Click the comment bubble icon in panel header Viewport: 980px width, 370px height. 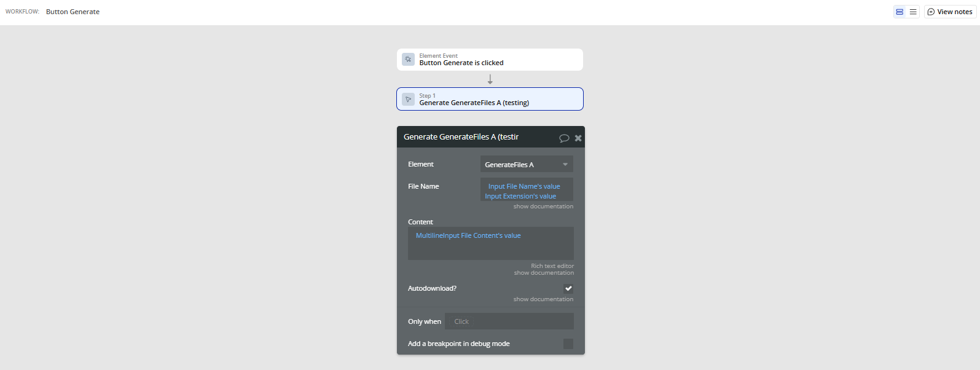(564, 138)
